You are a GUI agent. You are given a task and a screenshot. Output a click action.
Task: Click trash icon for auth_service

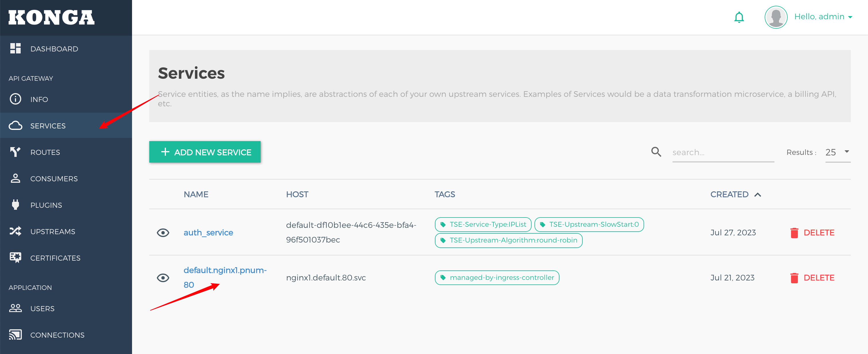click(794, 232)
